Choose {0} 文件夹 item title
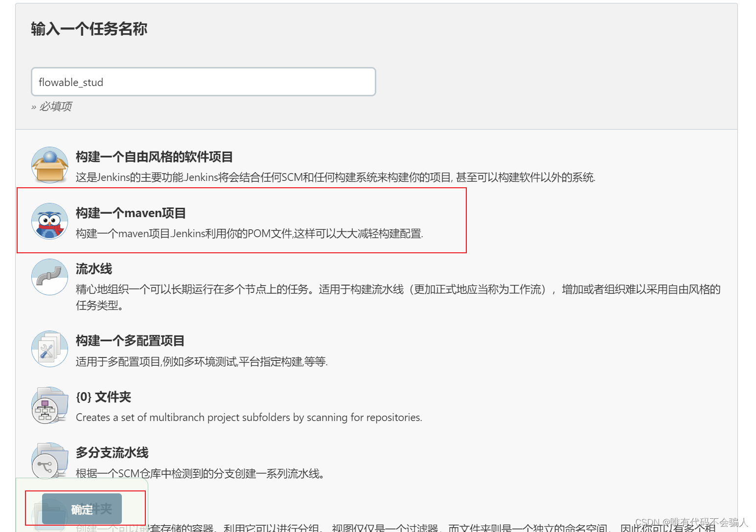The height and width of the screenshot is (532, 756). [x=104, y=397]
